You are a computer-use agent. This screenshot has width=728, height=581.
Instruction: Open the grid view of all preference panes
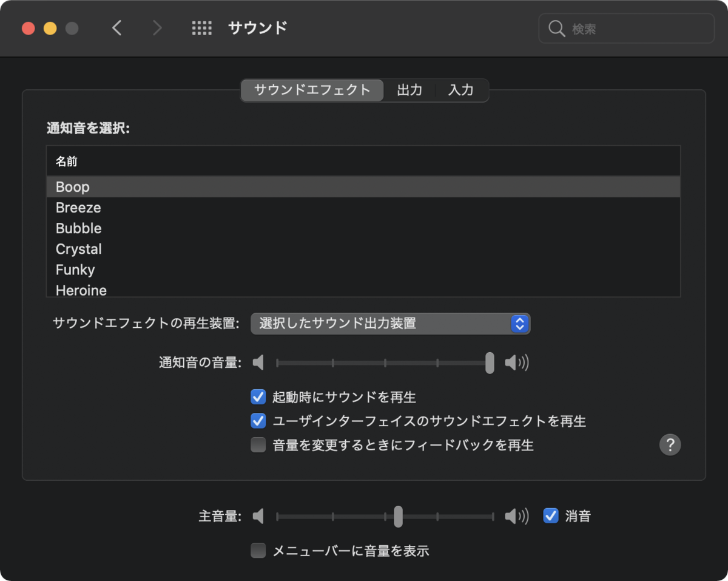pos(202,28)
